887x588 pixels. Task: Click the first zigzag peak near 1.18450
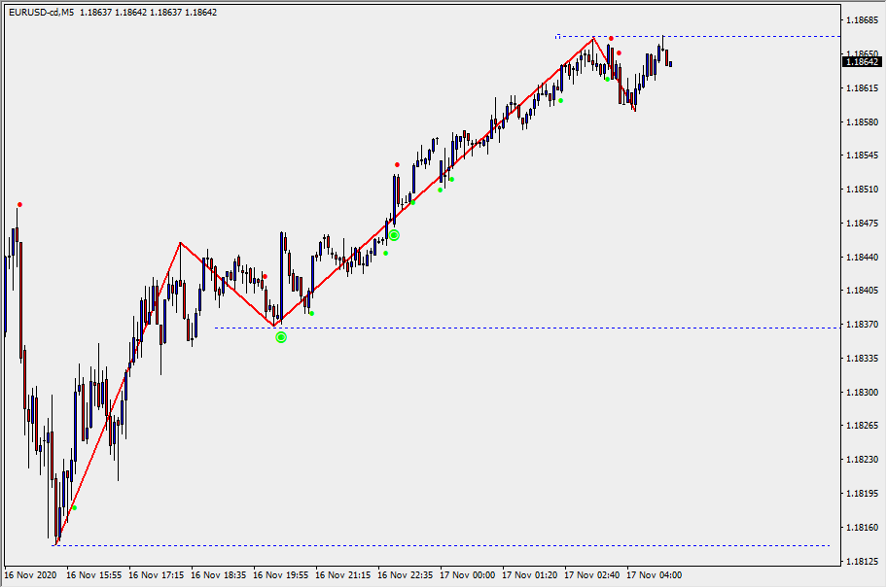coord(180,243)
